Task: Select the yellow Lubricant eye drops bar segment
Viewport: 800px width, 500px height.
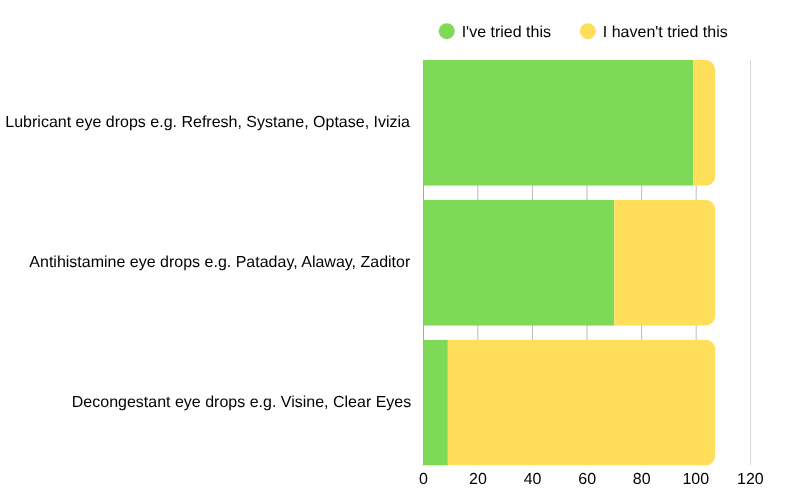Action: coord(704,122)
